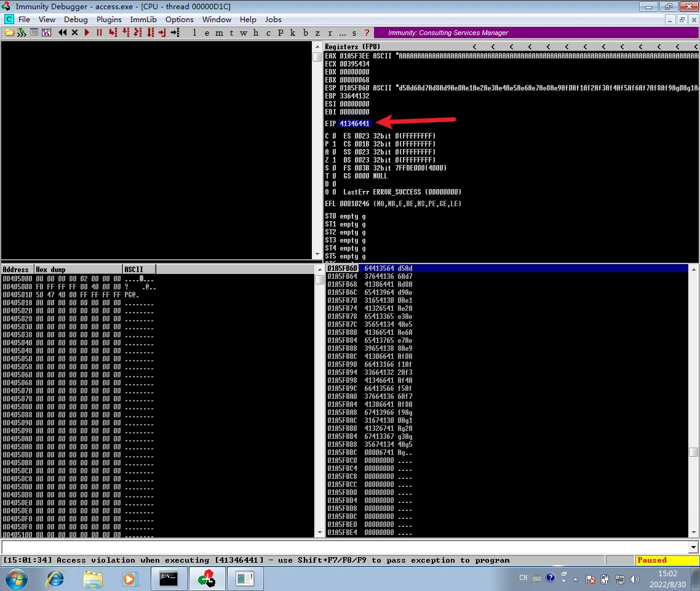Show hardware breakpoints with the z button

coord(317,33)
